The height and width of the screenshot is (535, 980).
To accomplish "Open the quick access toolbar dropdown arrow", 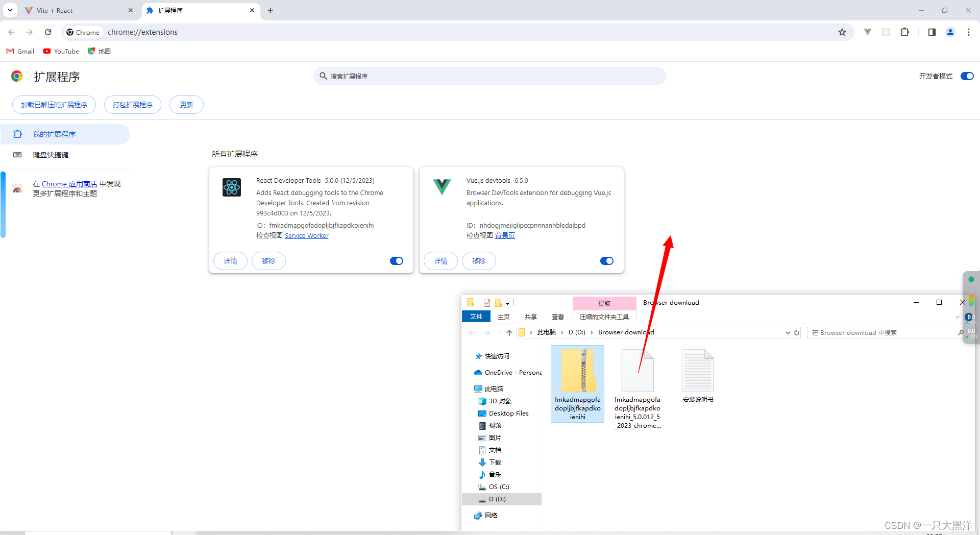I will pos(507,303).
